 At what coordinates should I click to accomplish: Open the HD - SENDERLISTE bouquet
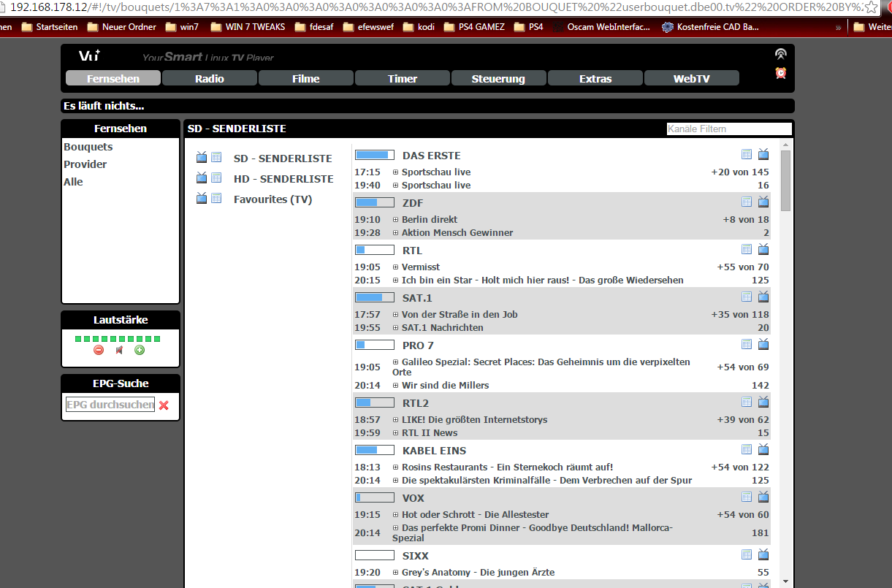[283, 178]
